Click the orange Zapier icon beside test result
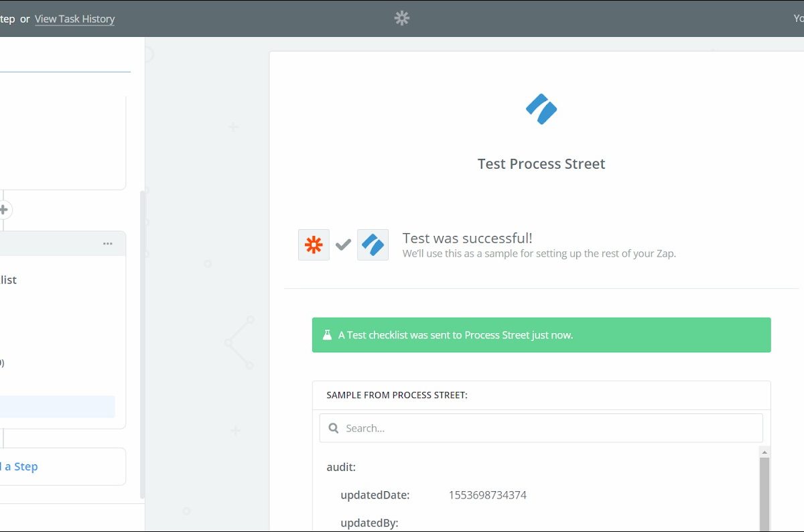 click(314, 245)
